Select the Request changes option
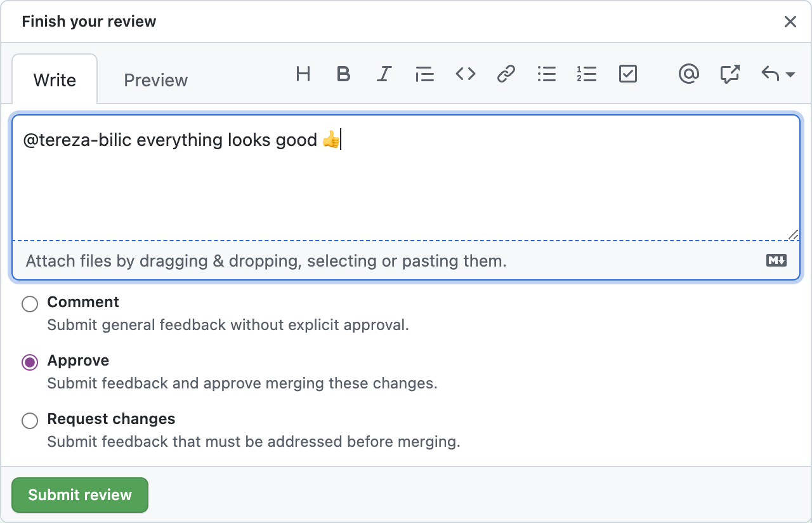Screen dimensions: 812x523 click(30, 421)
